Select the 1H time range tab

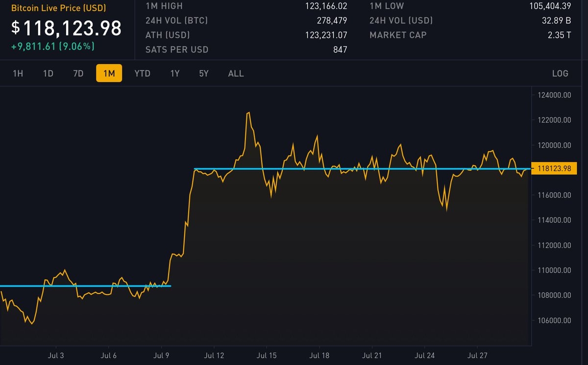pyautogui.click(x=18, y=74)
